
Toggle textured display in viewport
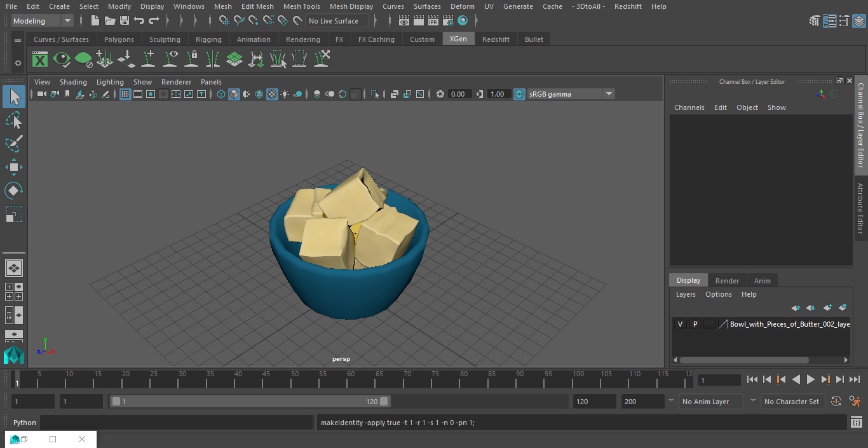[272, 94]
